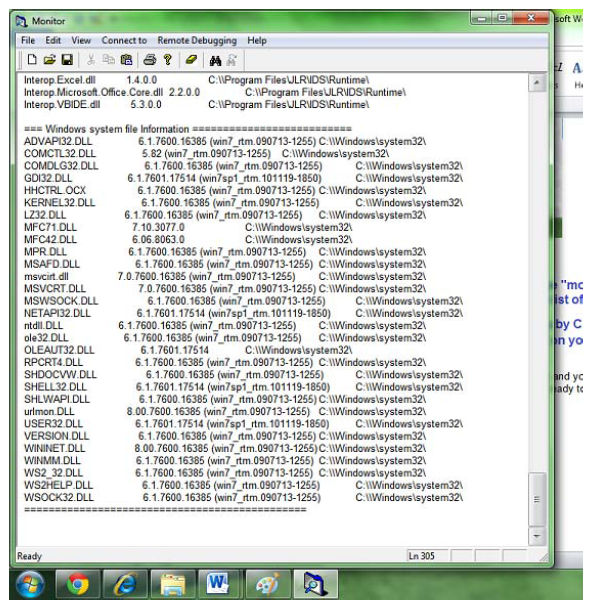Search the log with the binoculars icon
The height and width of the screenshot is (609, 592).
tap(215, 60)
